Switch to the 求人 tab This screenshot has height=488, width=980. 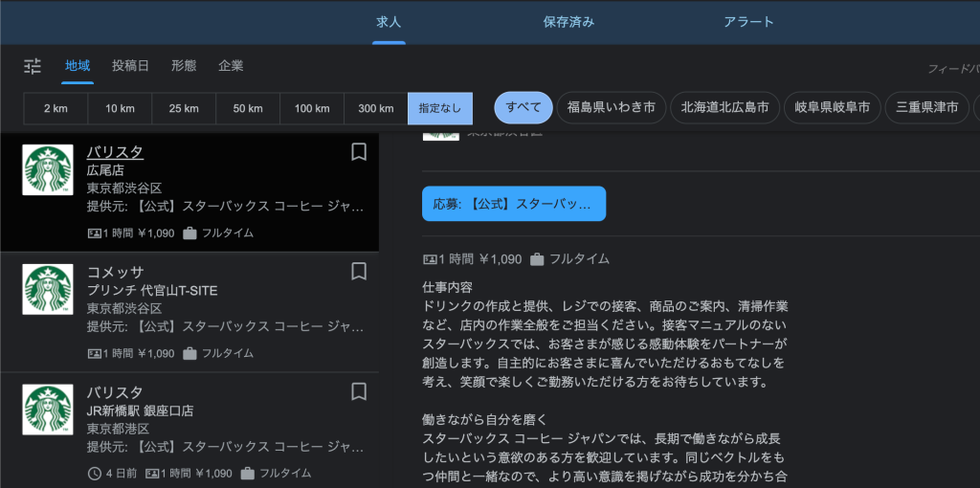pos(389,23)
